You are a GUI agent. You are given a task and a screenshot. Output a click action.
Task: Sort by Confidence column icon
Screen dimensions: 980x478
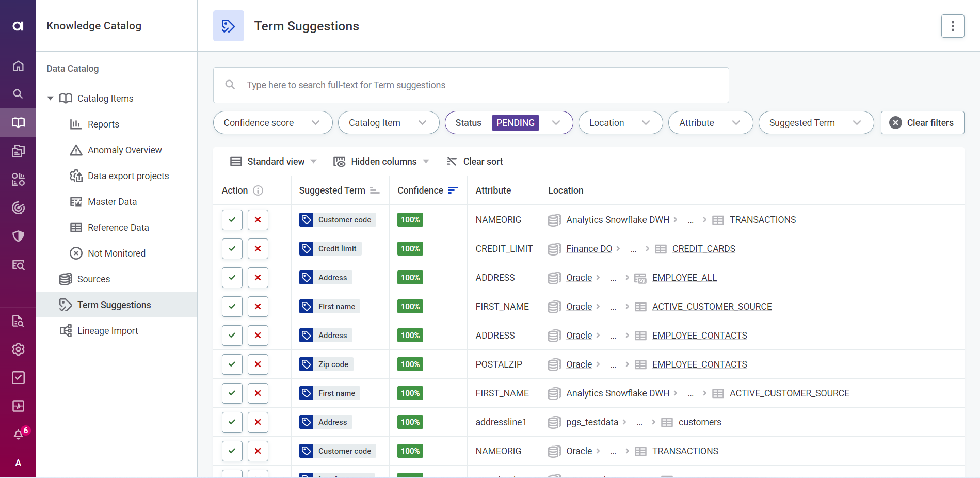coord(452,190)
